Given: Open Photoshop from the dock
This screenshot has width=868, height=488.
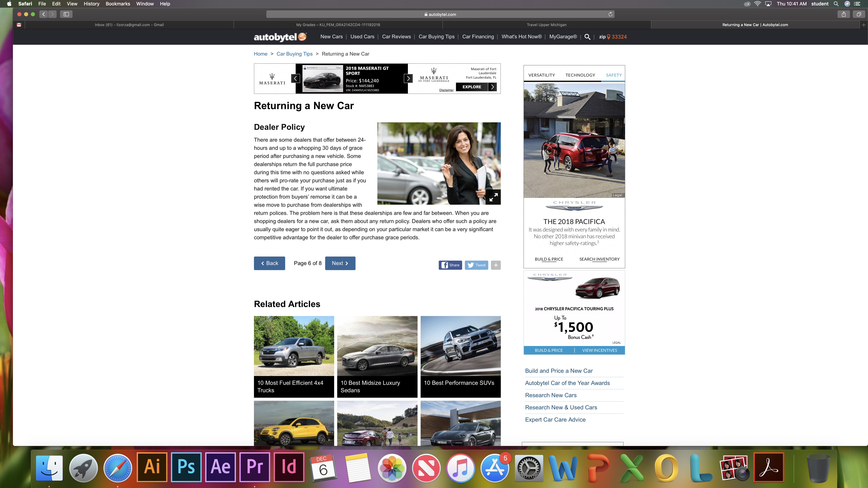Looking at the screenshot, I should 186,467.
